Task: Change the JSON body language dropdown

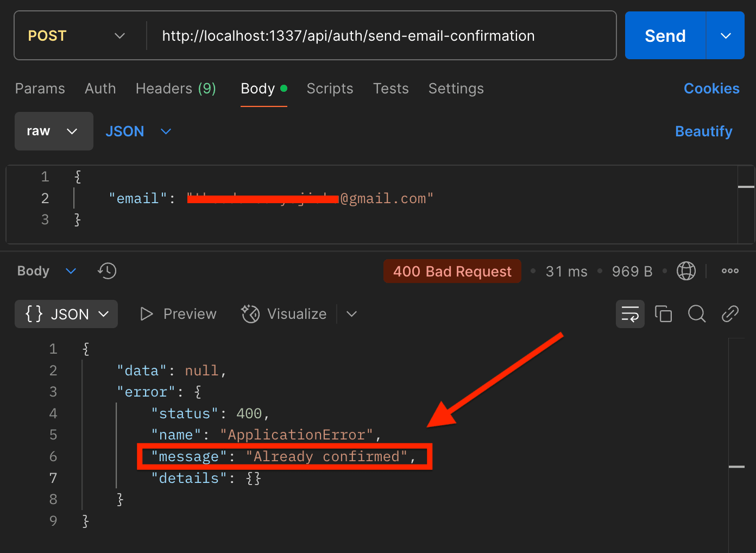Action: [x=138, y=131]
